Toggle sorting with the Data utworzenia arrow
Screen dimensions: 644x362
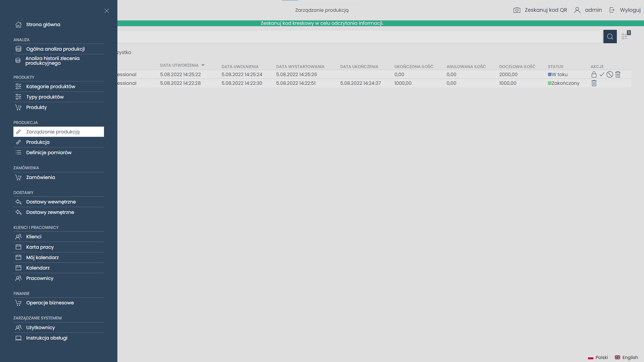pyautogui.click(x=203, y=65)
